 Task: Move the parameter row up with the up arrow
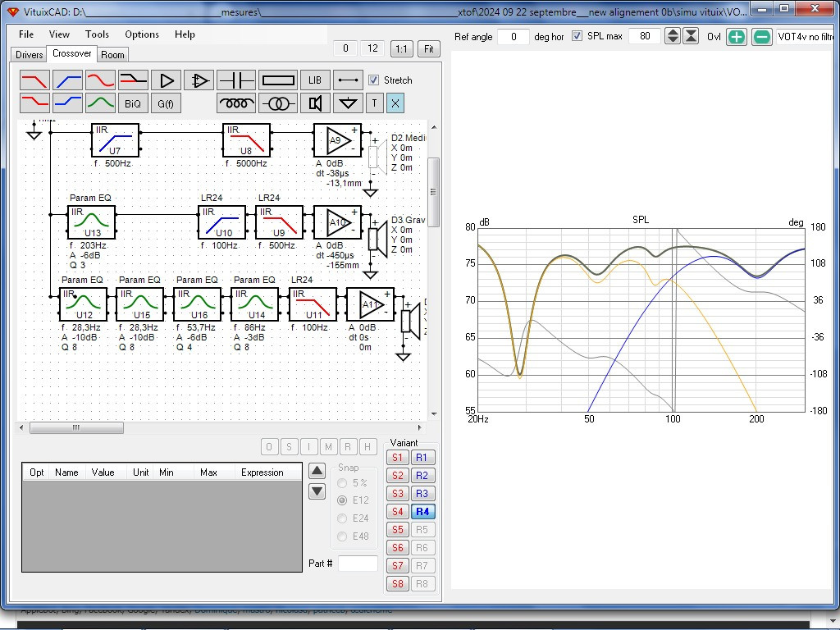tap(317, 472)
